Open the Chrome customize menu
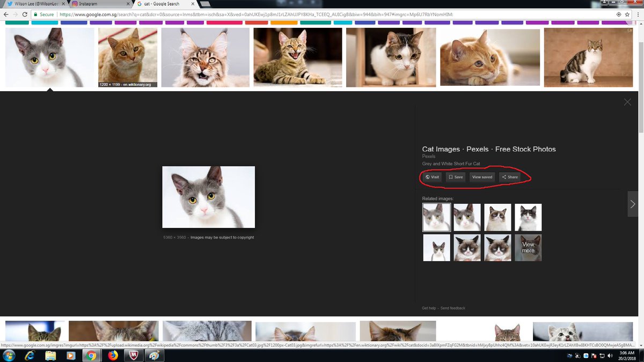This screenshot has width=644, height=362. coord(638,16)
